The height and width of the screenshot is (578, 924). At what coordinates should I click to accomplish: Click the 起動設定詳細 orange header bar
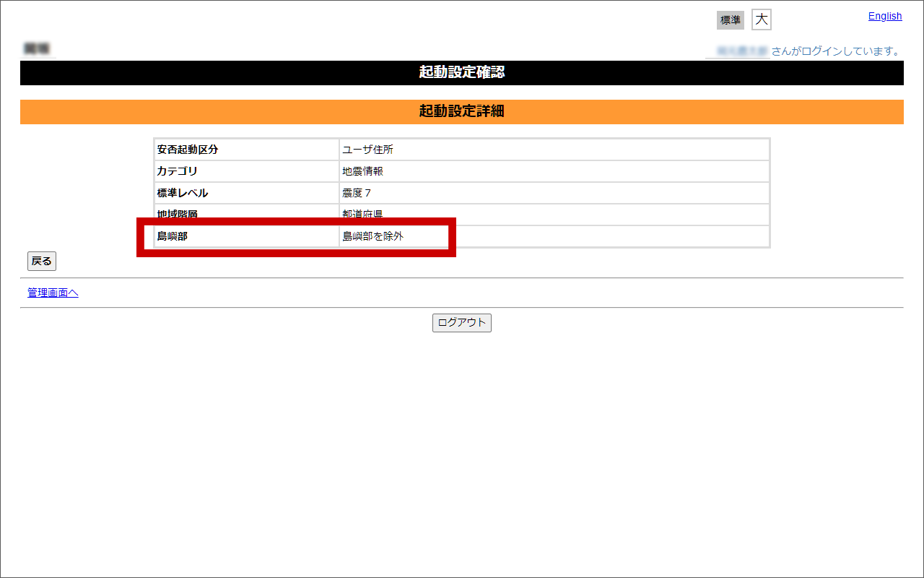[462, 112]
